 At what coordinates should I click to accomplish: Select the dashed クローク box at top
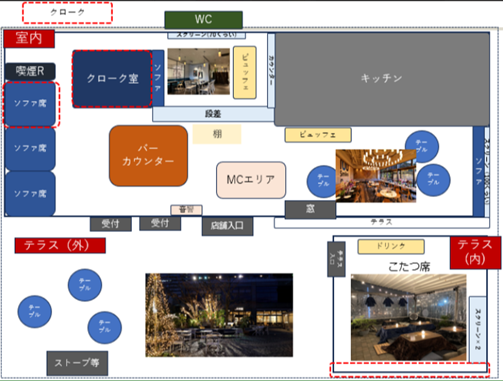coord(67,13)
